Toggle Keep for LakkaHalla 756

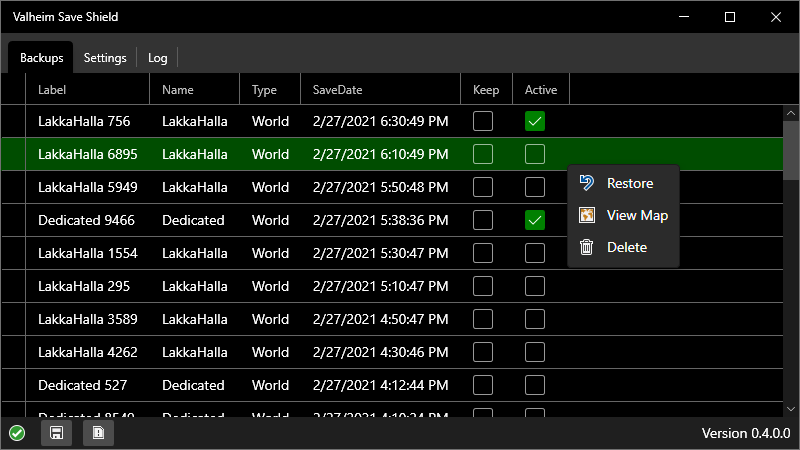[x=483, y=121]
